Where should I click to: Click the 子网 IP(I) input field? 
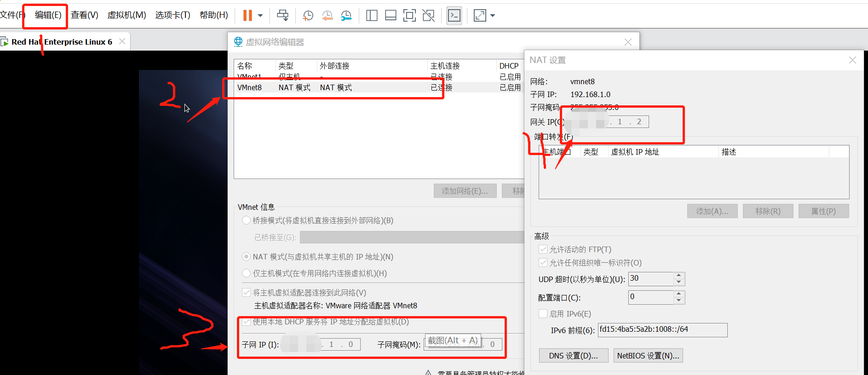pos(321,344)
